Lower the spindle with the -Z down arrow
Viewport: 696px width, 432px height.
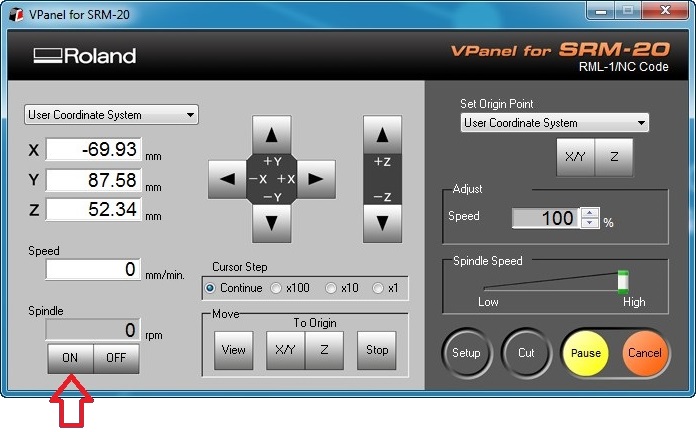pyautogui.click(x=382, y=223)
